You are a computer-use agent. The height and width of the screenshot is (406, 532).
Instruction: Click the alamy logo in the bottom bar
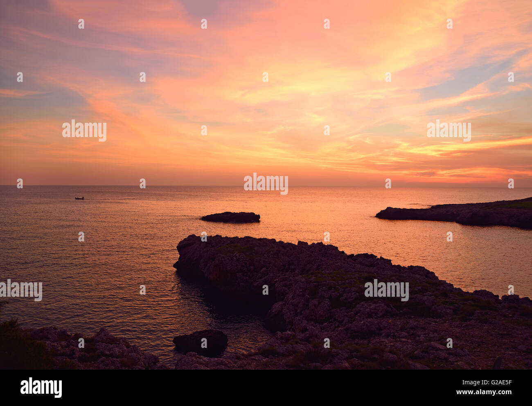click(x=41, y=387)
